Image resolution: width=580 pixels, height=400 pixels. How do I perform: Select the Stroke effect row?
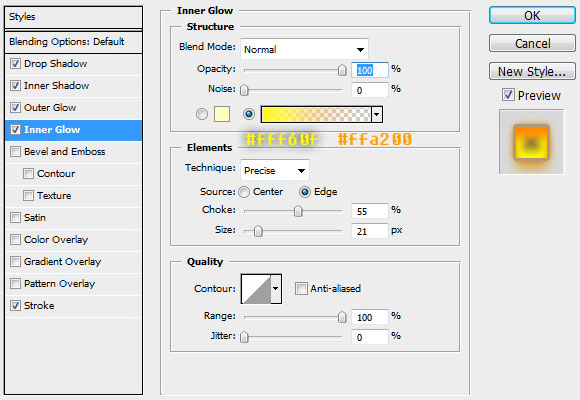(x=73, y=306)
